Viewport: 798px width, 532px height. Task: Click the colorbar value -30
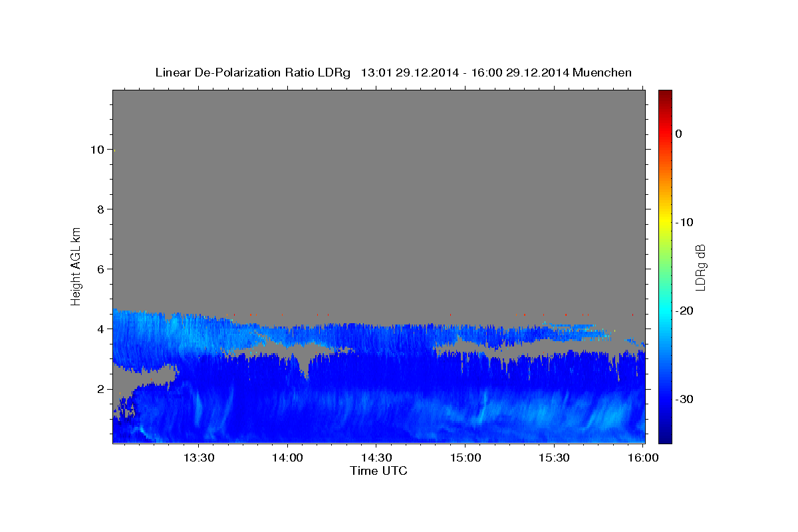pyautogui.click(x=685, y=399)
